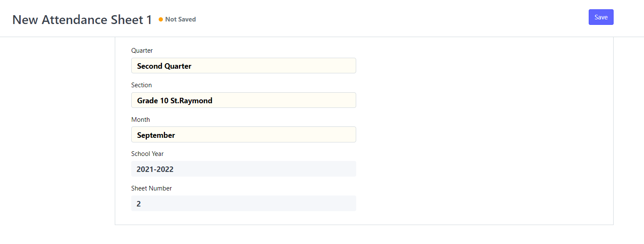
Task: Click the School Year read-only field
Action: (x=244, y=169)
